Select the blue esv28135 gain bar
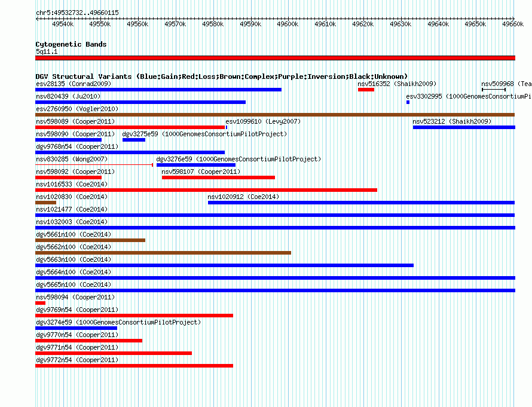 pos(158,90)
